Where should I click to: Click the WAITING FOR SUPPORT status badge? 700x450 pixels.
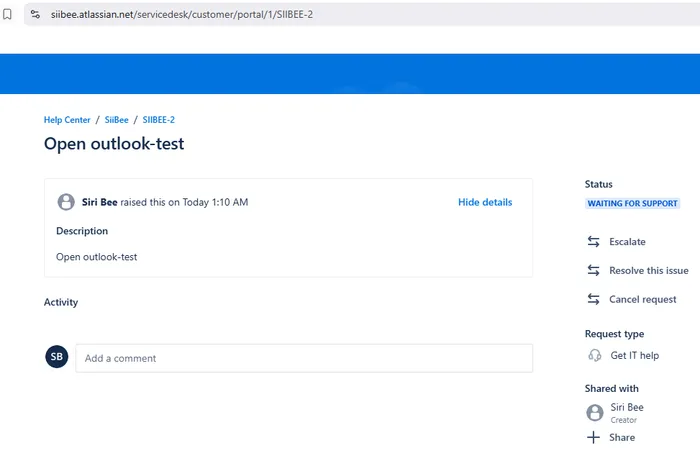coord(631,204)
